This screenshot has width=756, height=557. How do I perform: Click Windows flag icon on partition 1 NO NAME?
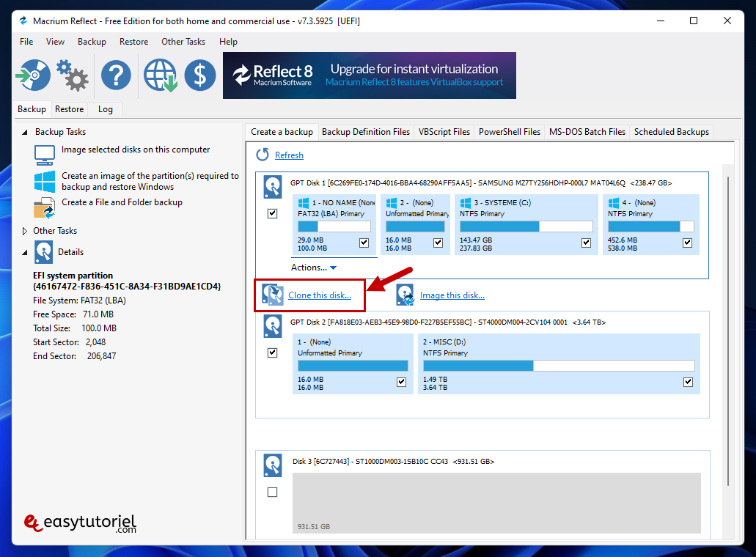coord(304,203)
